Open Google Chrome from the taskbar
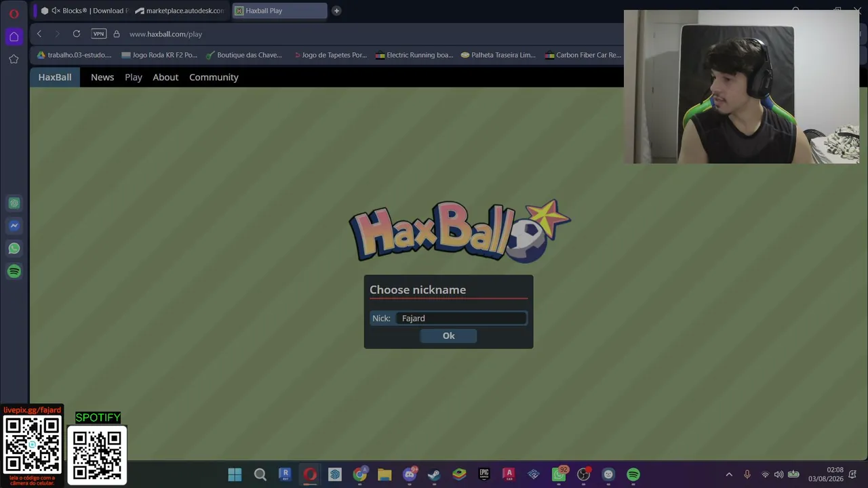Screen dimensions: 868x488 (x=360, y=474)
